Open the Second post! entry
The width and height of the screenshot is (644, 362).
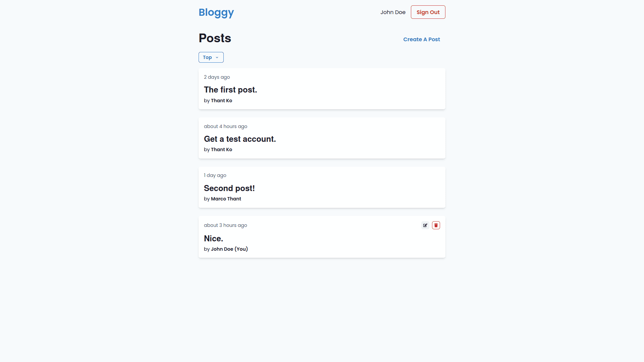coord(229,188)
